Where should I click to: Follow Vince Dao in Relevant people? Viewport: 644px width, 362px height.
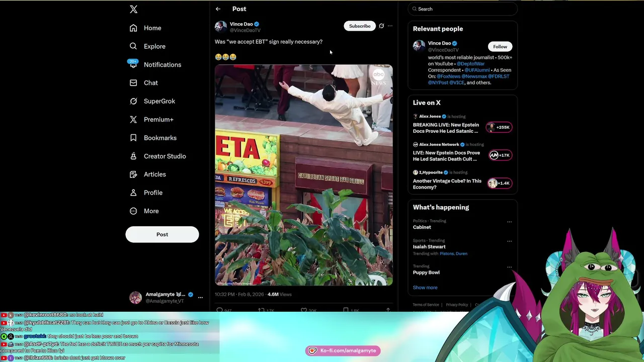point(500,47)
